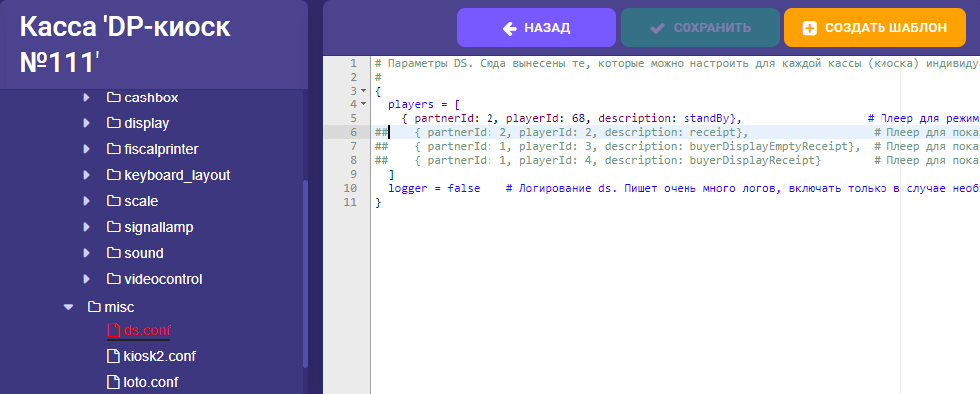Click the fiscalprinter folder icon

tap(113, 149)
